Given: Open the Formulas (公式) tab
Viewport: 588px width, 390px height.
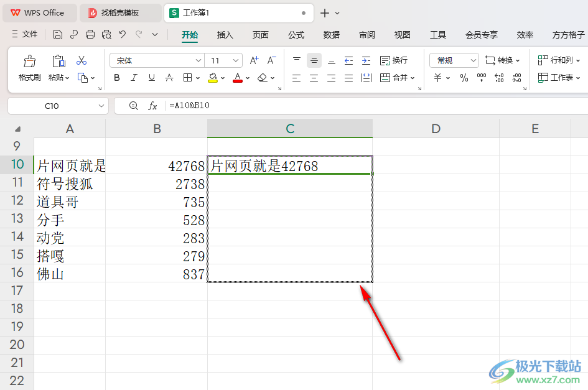Looking at the screenshot, I should coord(296,35).
